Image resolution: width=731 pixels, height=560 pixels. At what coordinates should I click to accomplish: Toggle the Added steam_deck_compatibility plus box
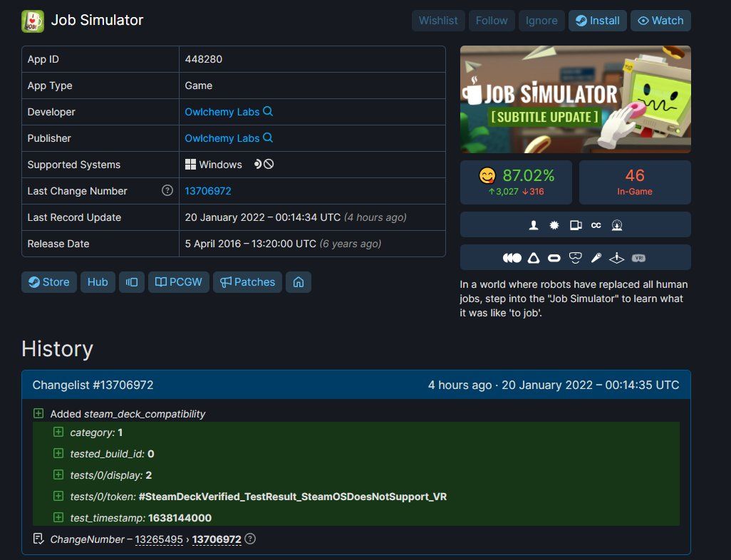pyautogui.click(x=38, y=413)
